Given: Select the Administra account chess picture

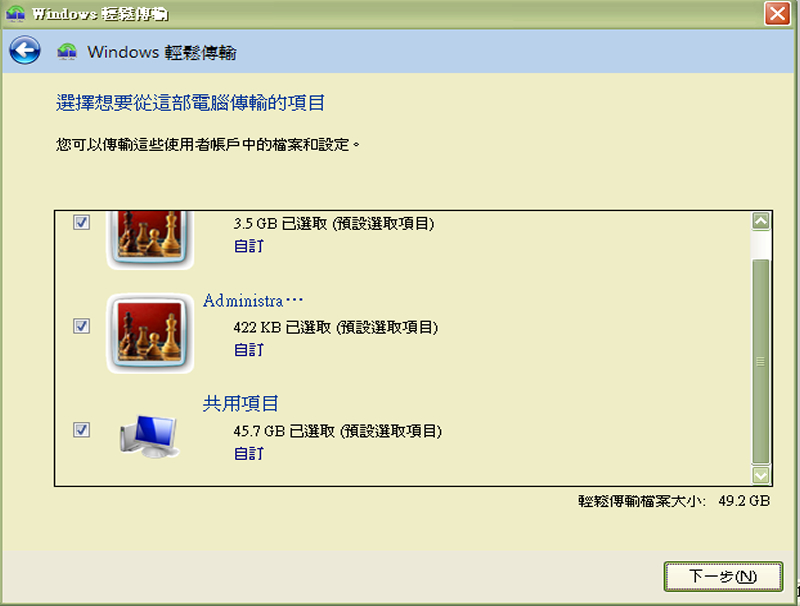Looking at the screenshot, I should (150, 333).
